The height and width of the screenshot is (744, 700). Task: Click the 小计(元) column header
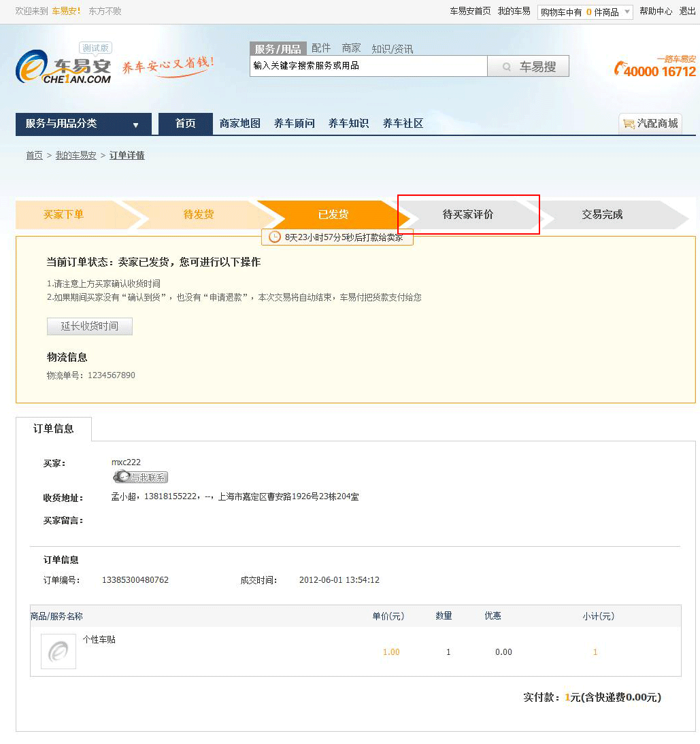tap(599, 616)
